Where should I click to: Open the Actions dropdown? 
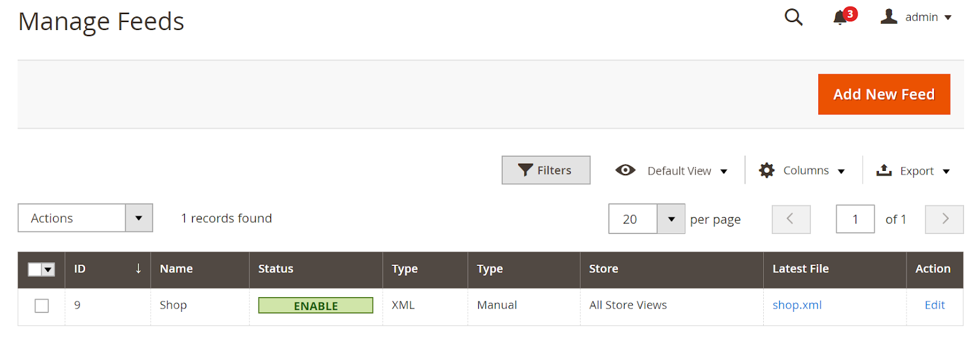point(85,218)
